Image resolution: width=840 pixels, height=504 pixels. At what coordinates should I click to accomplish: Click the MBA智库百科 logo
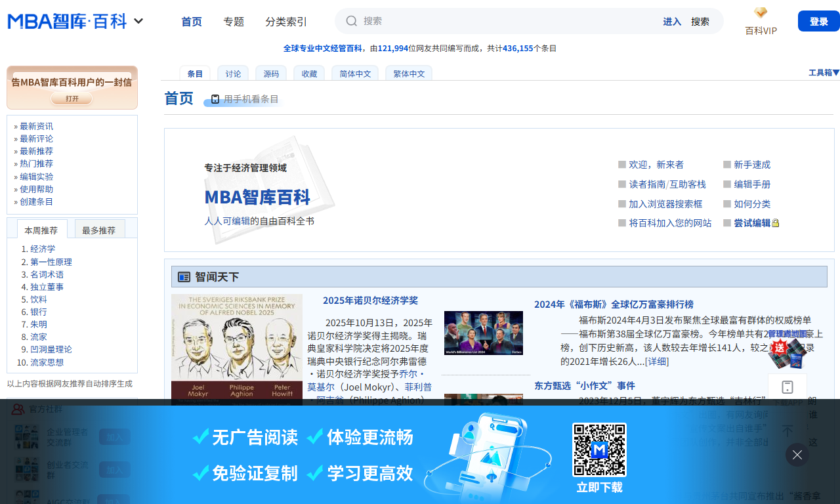tap(67, 21)
